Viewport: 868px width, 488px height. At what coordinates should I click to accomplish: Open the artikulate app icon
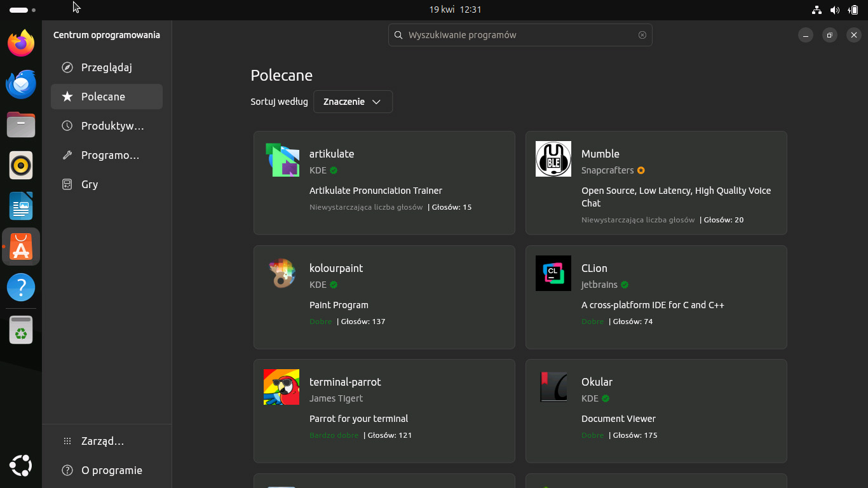pyautogui.click(x=281, y=159)
